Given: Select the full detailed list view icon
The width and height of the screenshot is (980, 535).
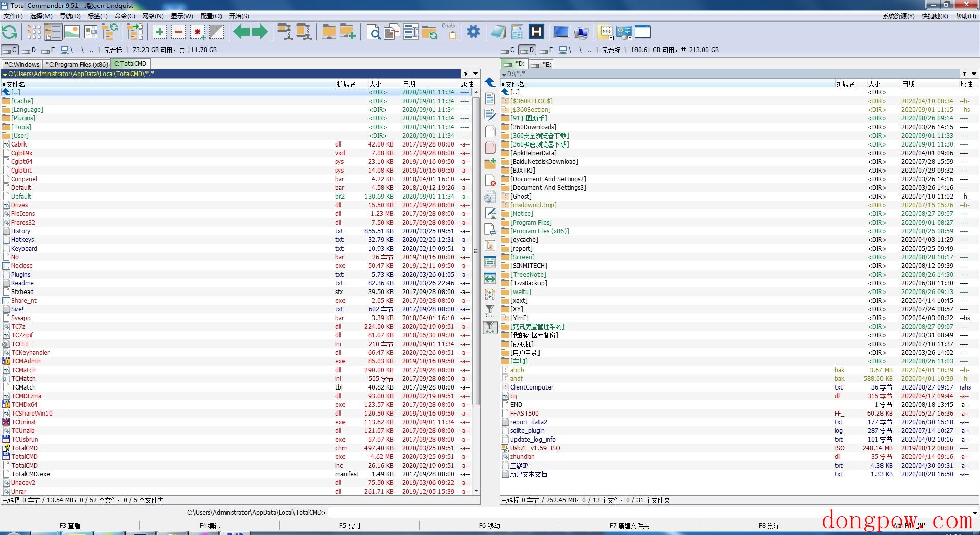Looking at the screenshot, I should click(53, 32).
